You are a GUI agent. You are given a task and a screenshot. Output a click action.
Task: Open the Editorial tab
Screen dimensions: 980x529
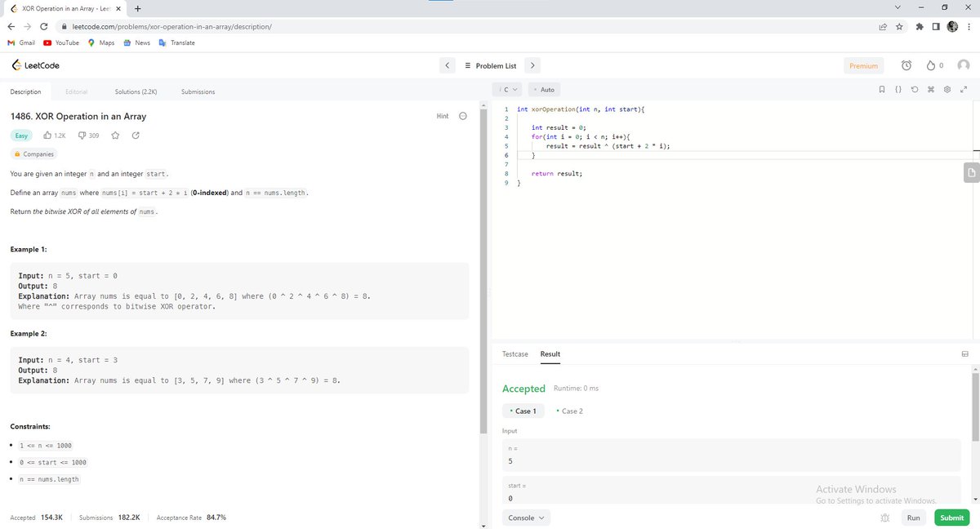click(x=76, y=91)
